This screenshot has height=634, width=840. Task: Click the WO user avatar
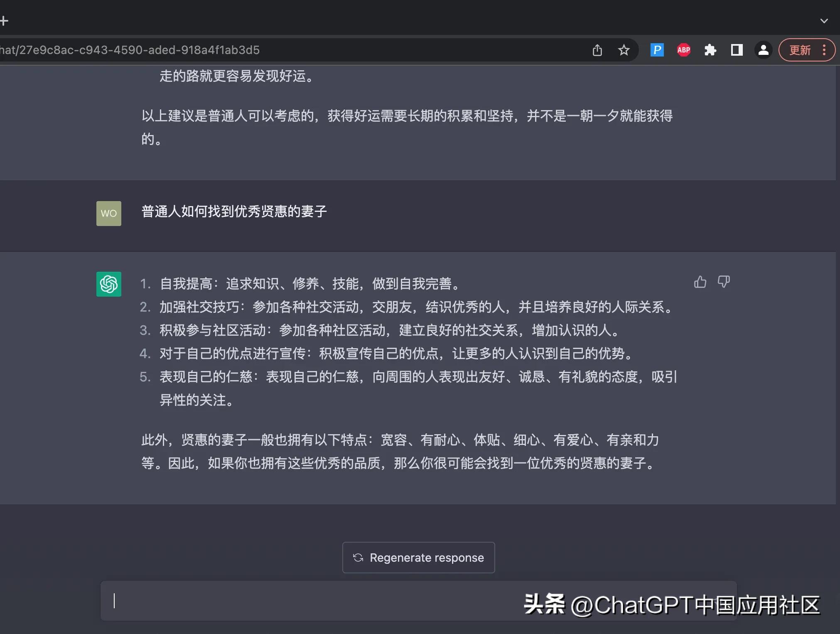[108, 213]
